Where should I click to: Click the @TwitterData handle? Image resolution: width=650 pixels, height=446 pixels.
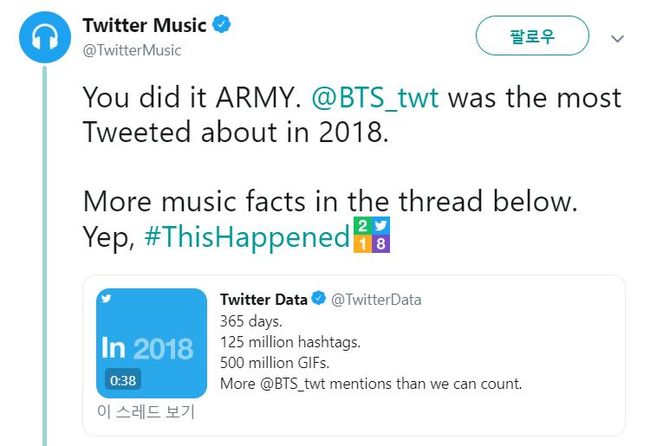(376, 299)
